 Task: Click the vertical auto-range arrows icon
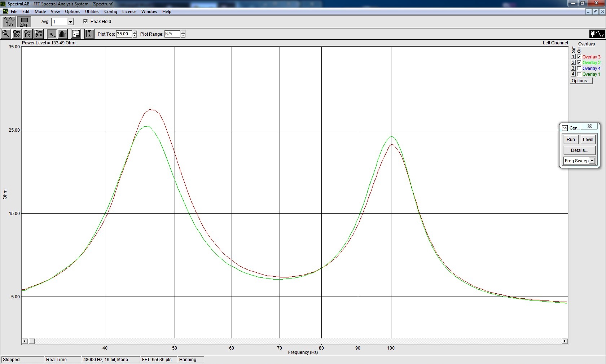pyautogui.click(x=89, y=34)
